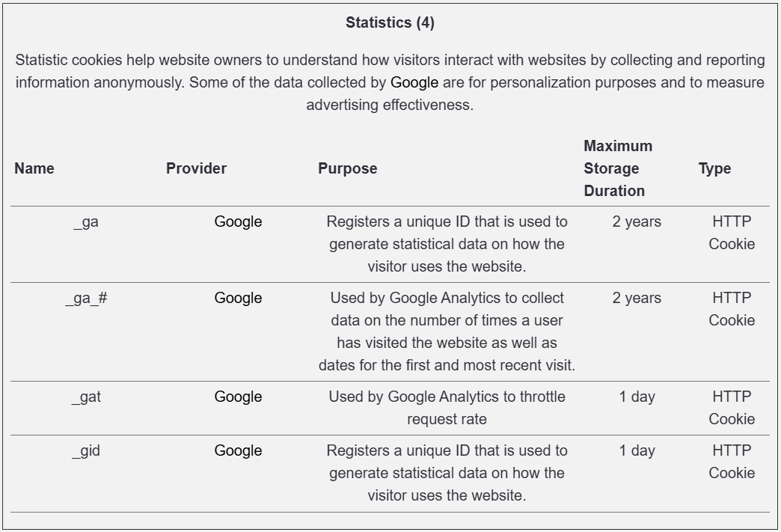Screen dimensions: 781x532
Task: Click the Name column header
Action: (34, 168)
